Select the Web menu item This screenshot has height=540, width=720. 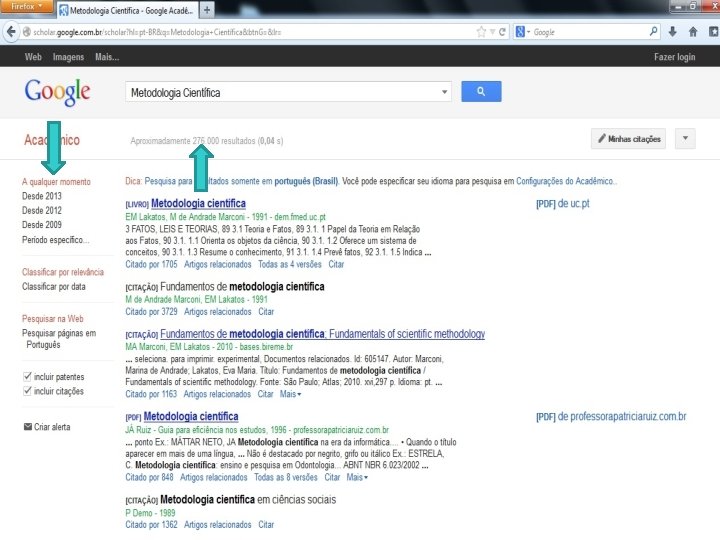click(x=33, y=57)
